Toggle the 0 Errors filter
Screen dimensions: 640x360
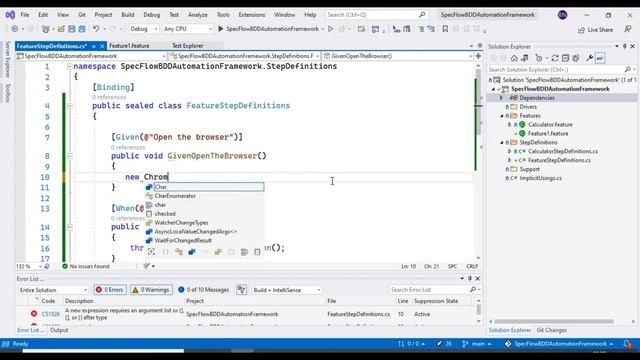pos(110,290)
